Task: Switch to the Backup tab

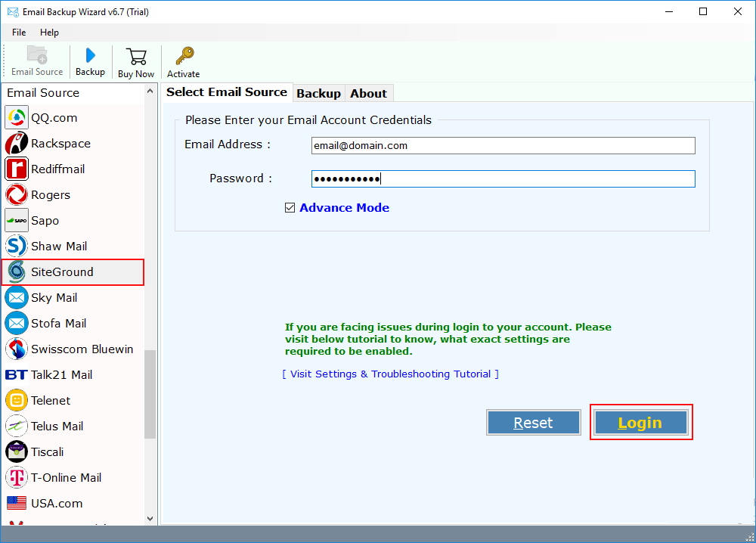Action: [x=319, y=94]
